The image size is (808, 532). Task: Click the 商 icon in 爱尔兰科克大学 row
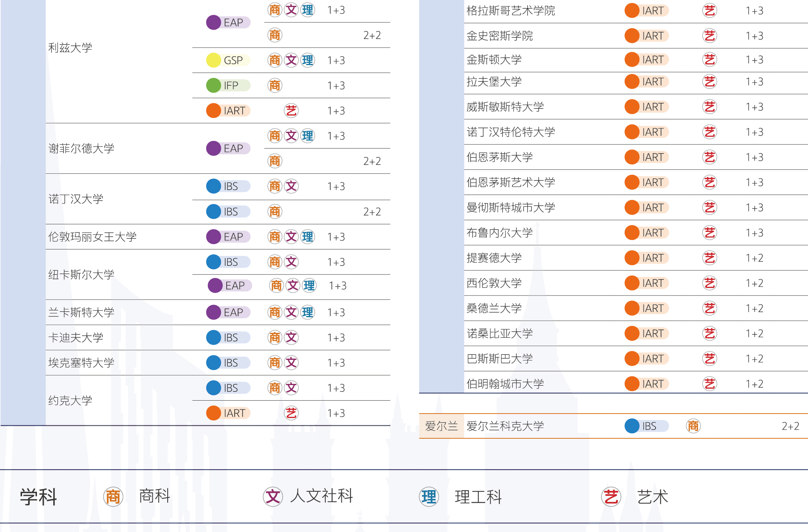tap(693, 426)
